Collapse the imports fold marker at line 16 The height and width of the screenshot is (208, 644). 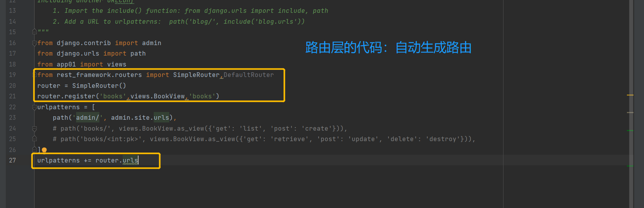(x=35, y=43)
